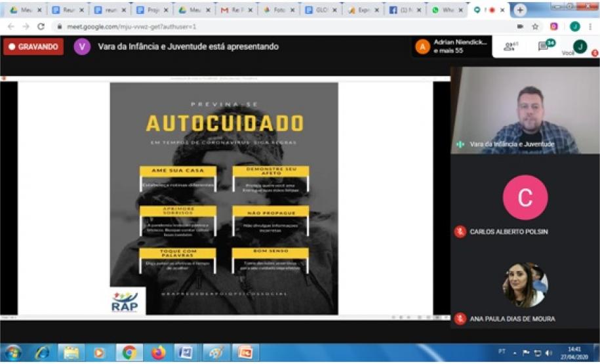Open the Chrome three-dot menu

(590, 26)
